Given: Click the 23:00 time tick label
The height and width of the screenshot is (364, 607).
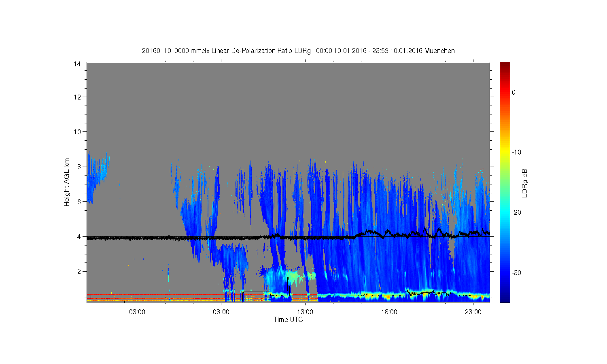Looking at the screenshot, I should point(473,312).
